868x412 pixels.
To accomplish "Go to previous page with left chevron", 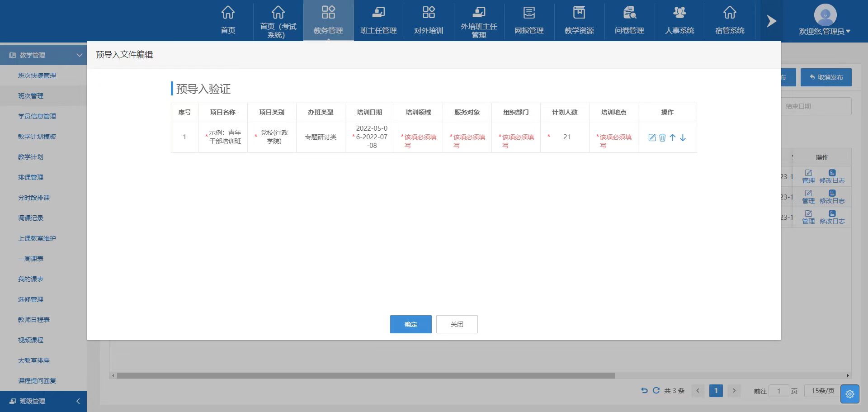I will (x=698, y=391).
